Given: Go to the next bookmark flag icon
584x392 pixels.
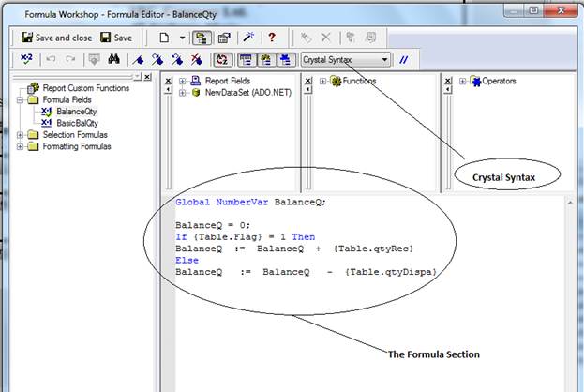Looking at the screenshot, I should point(157,60).
